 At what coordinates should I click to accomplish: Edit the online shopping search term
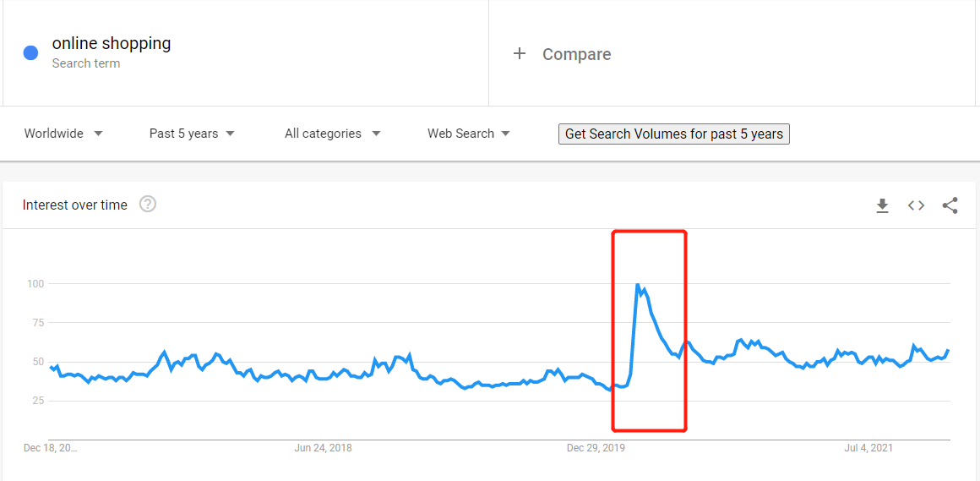click(112, 43)
